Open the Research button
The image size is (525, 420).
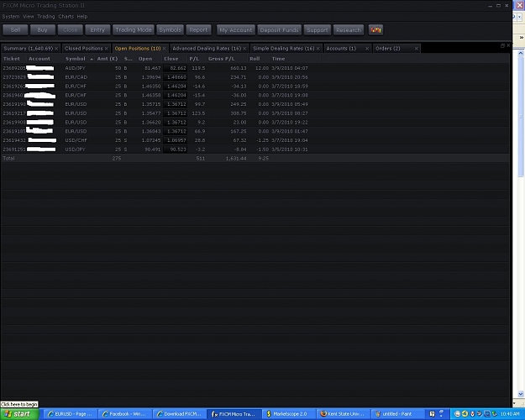point(349,29)
